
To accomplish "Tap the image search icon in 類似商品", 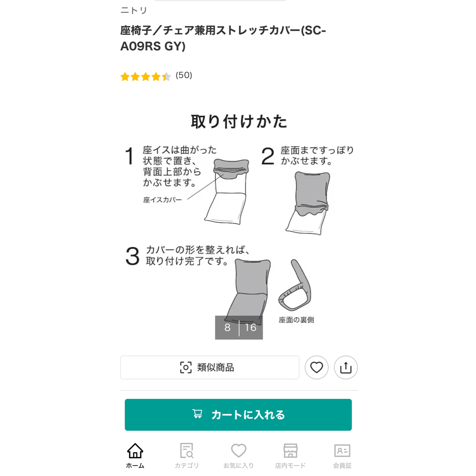I will click(x=186, y=368).
